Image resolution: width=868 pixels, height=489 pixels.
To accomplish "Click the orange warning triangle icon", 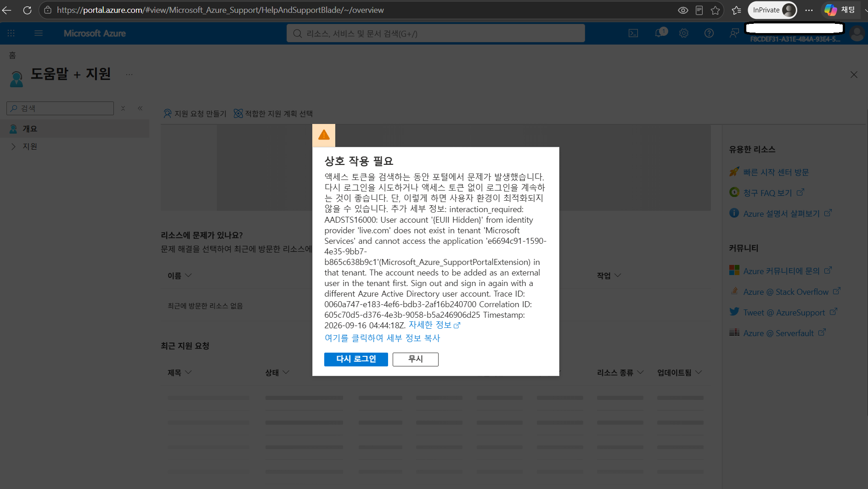I will tap(324, 135).
